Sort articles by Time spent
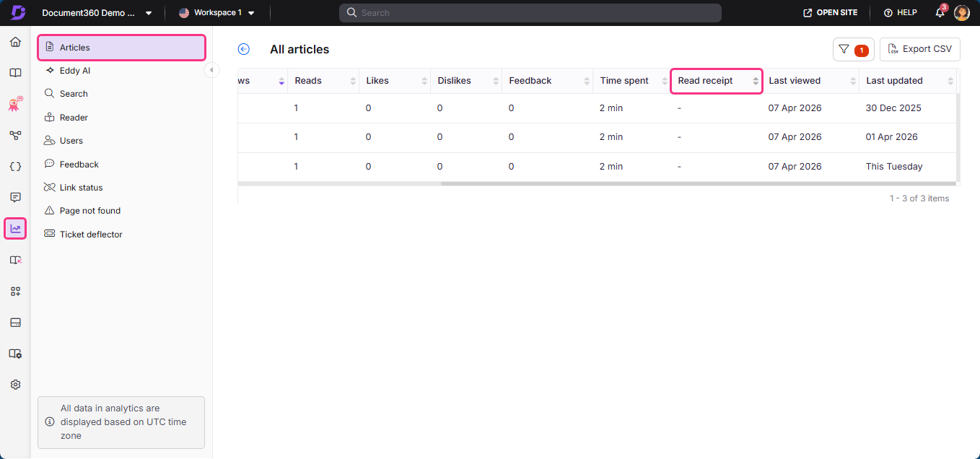This screenshot has width=980, height=459. pyautogui.click(x=664, y=80)
